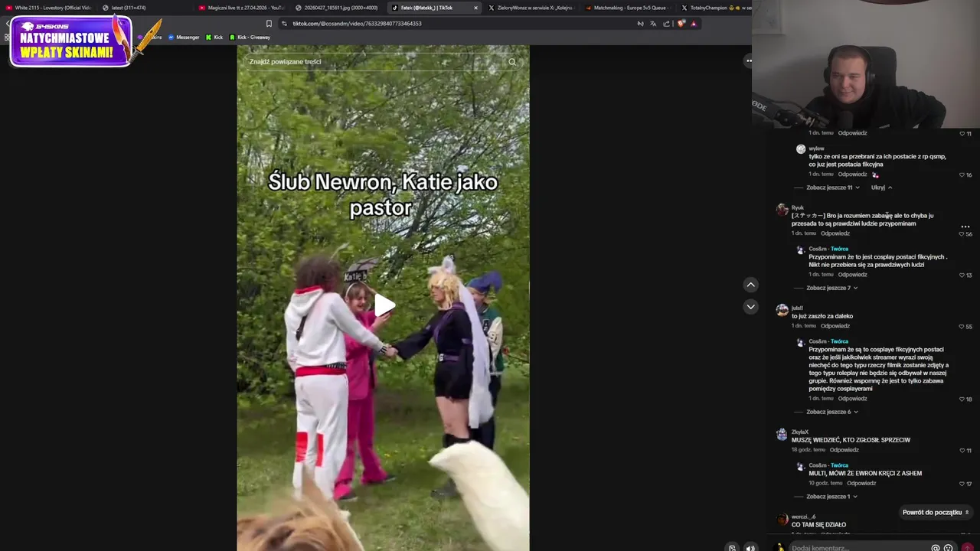980x551 pixels.
Task: Click the search magnifier icon above video
Action: click(512, 62)
